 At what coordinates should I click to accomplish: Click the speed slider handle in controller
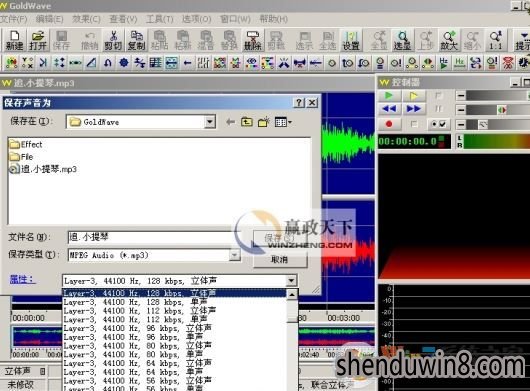click(483, 125)
